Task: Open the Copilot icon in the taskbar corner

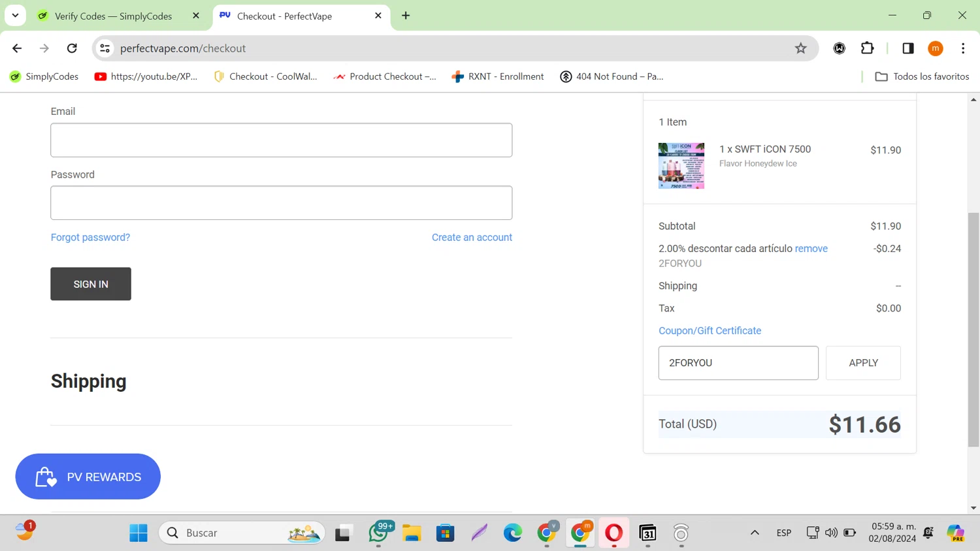Action: (x=956, y=533)
